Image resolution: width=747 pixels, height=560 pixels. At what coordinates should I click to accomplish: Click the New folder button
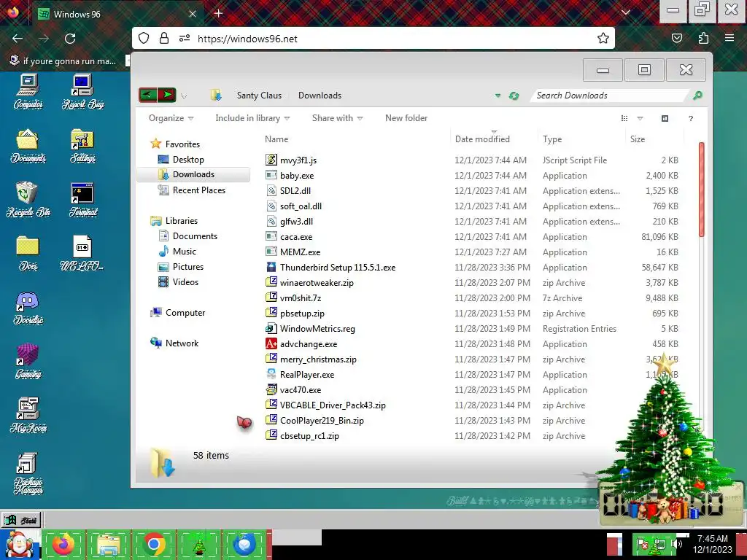pos(406,118)
